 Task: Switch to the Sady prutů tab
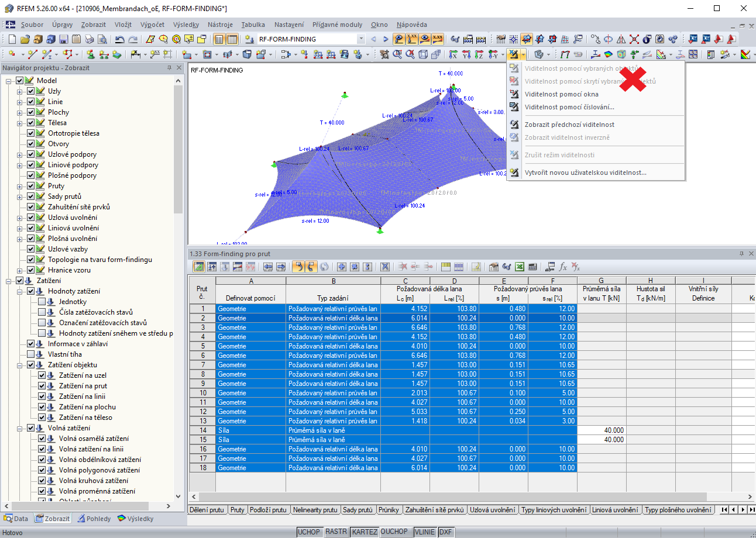pyautogui.click(x=358, y=510)
